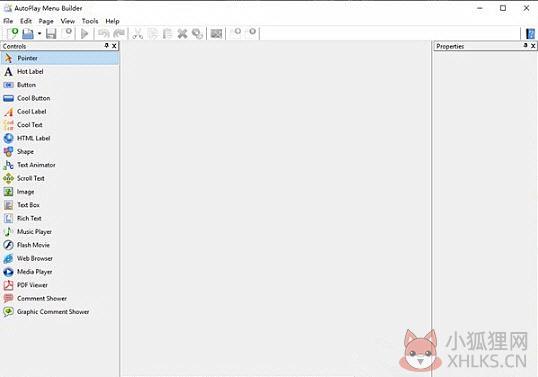
Task: Pick the Comment Shower control
Action: 60,298
